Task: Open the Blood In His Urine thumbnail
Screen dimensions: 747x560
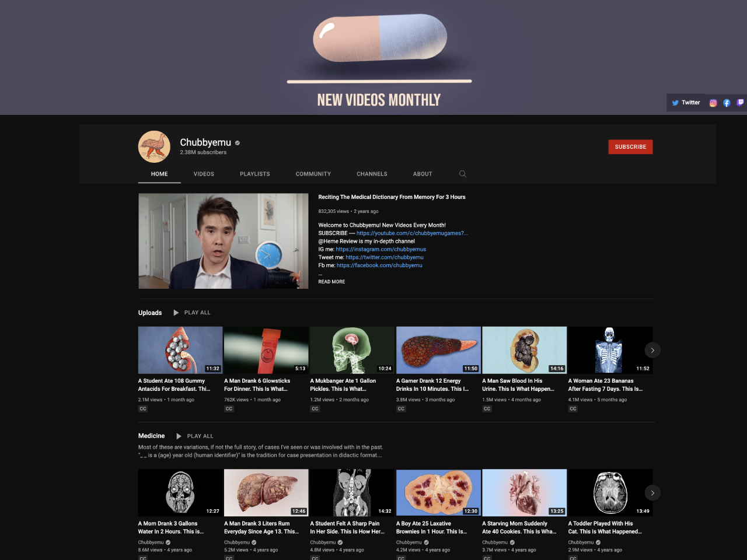Action: tap(525, 350)
